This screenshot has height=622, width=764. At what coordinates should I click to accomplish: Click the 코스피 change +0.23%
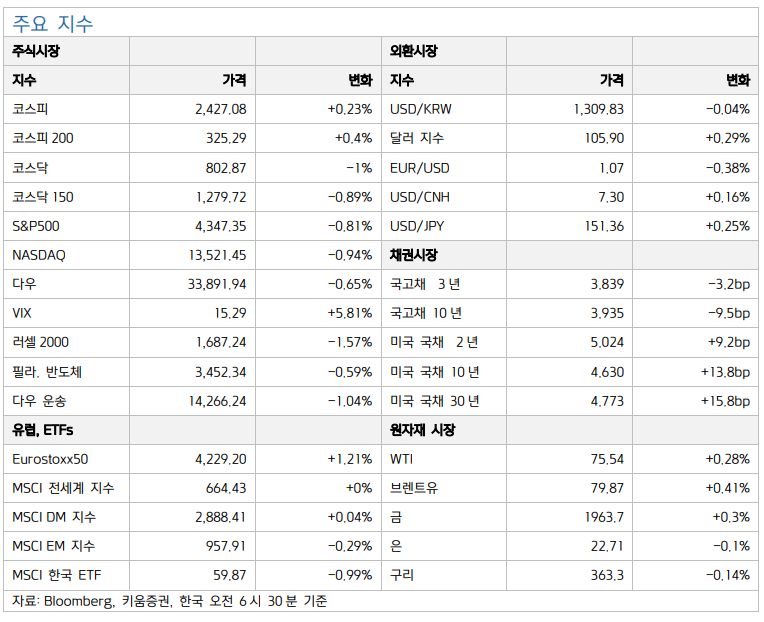coord(349,109)
